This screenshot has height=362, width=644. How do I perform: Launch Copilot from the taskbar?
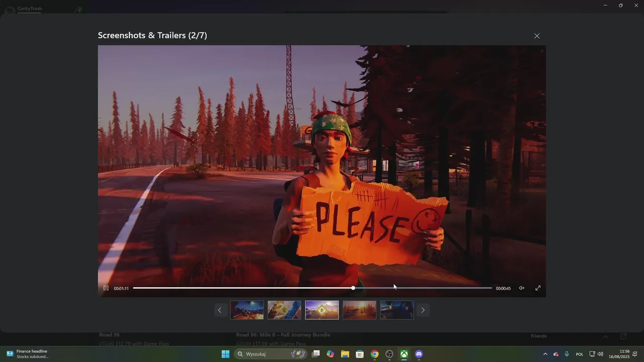330,354
